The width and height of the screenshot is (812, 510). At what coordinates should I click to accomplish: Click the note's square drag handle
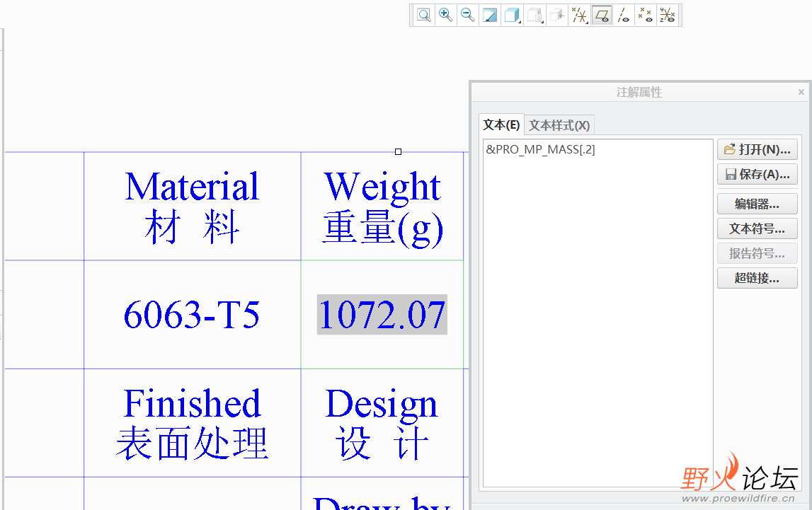(x=399, y=151)
